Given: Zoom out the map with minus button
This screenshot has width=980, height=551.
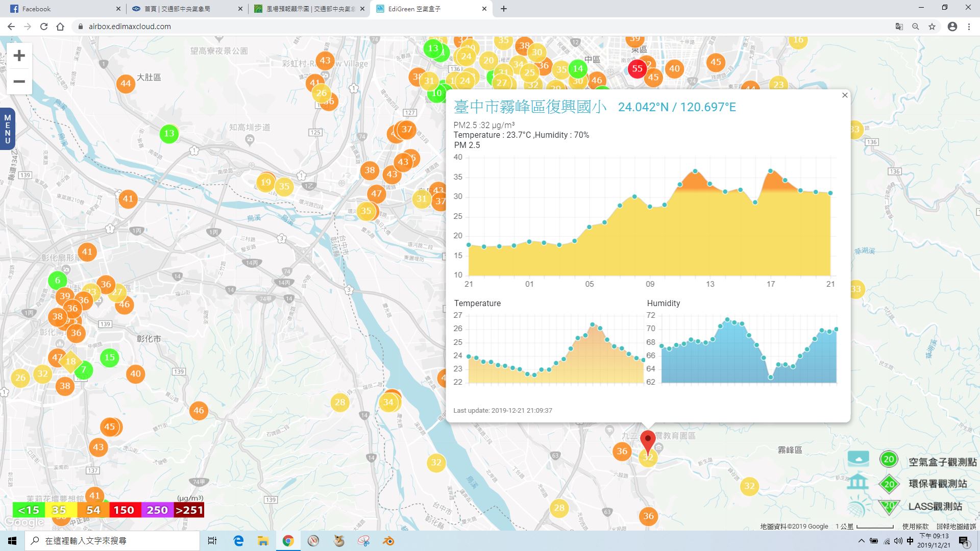Looking at the screenshot, I should tap(19, 81).
